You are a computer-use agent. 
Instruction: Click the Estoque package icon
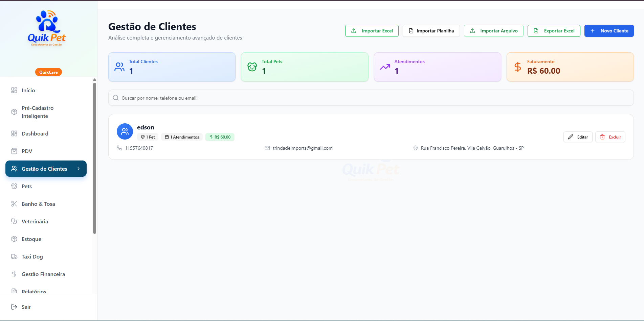pos(14,239)
